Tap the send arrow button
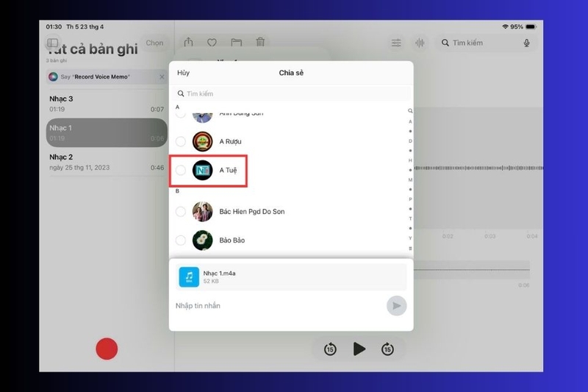This screenshot has width=588, height=392. coord(396,306)
